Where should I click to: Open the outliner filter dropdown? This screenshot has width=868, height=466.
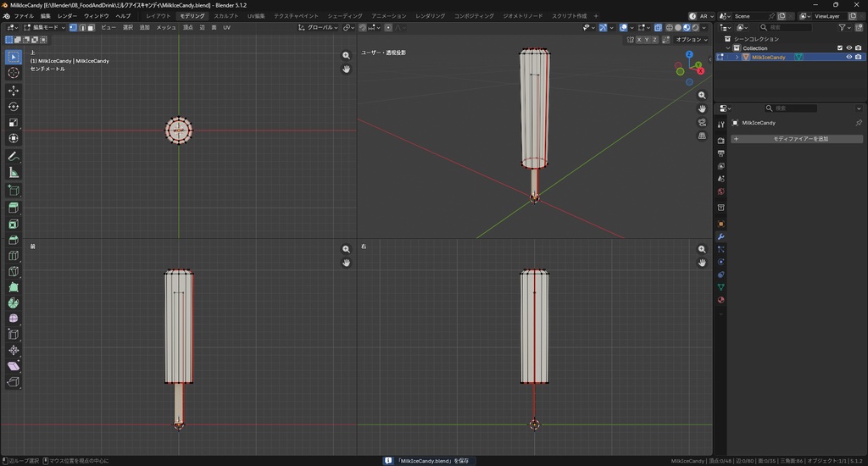tap(845, 27)
